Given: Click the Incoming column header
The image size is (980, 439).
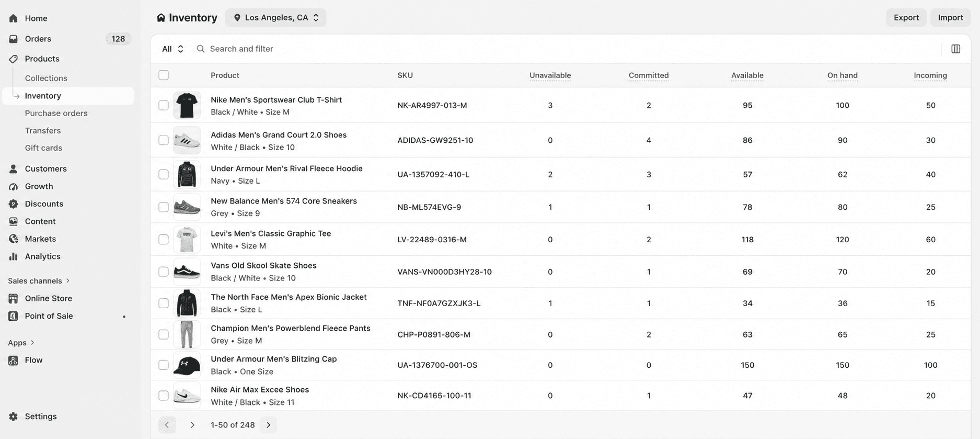Looking at the screenshot, I should [x=930, y=75].
